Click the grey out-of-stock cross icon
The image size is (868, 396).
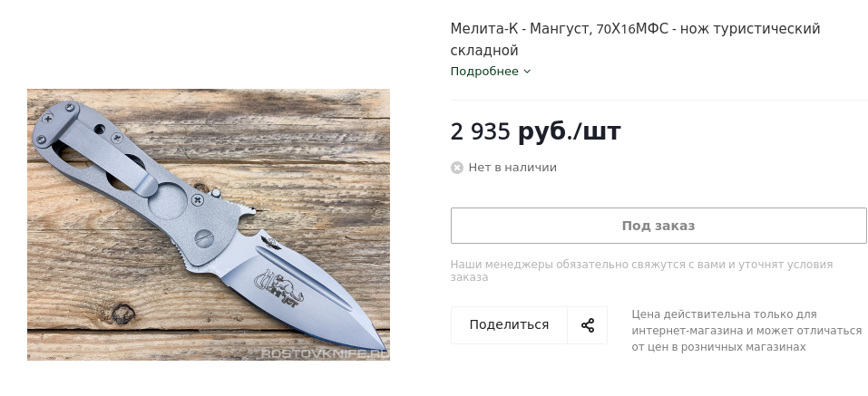pyautogui.click(x=457, y=168)
